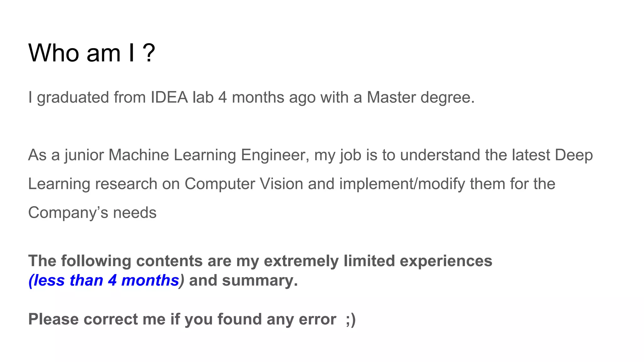Image resolution: width=644 pixels, height=362 pixels.
Task: Click the ";)" wink emoticon
Action: click(351, 319)
